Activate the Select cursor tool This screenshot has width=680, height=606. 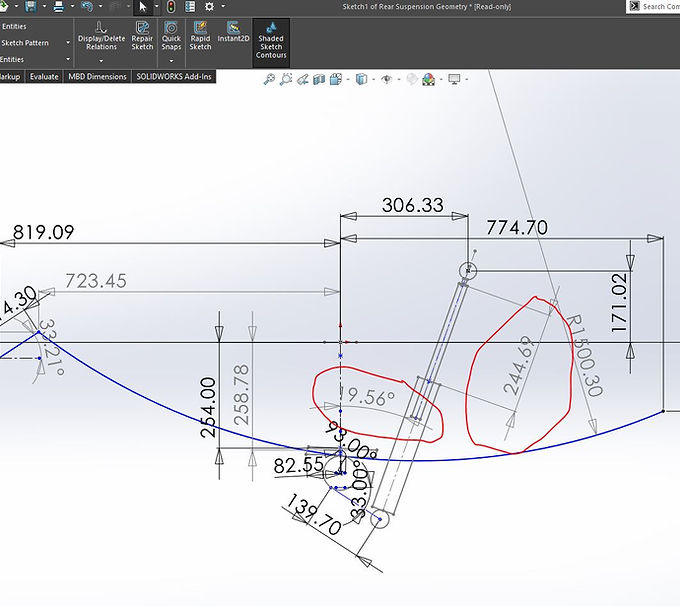pos(143,7)
